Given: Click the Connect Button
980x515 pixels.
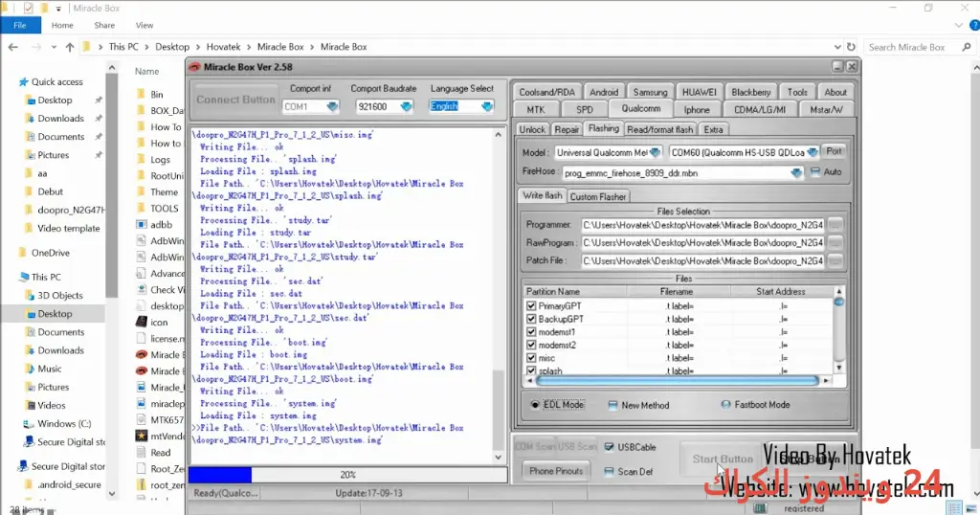Looking at the screenshot, I should click(235, 100).
